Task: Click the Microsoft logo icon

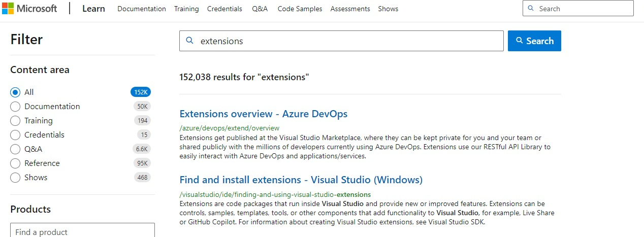Action: 9,9
